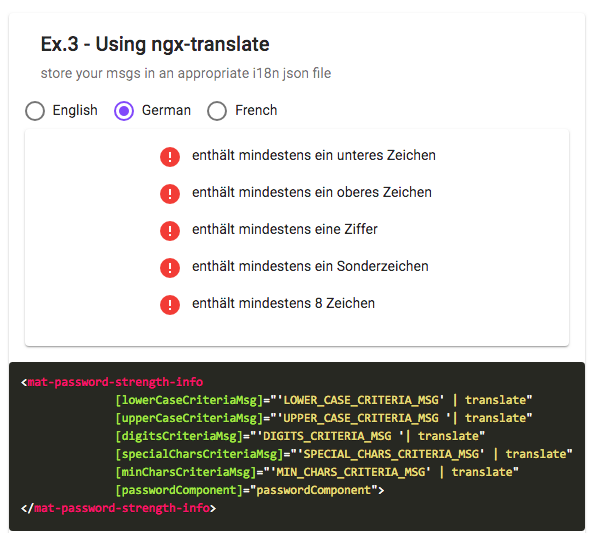Click the subtitle about i18n json file
This screenshot has height=533, width=592.
186,73
